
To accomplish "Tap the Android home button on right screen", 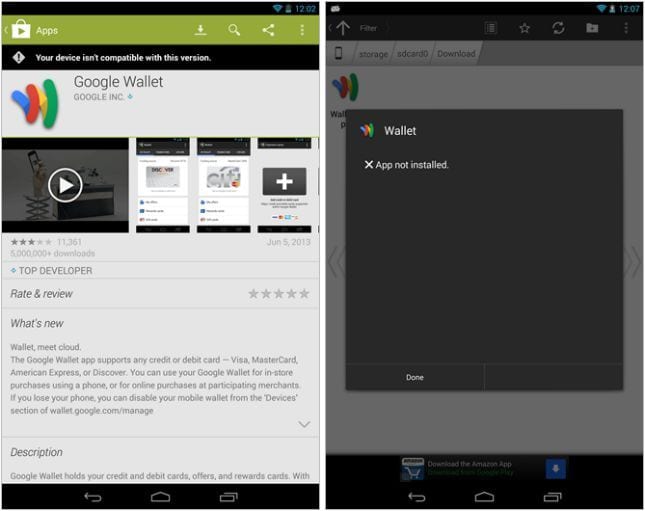I will click(x=484, y=497).
